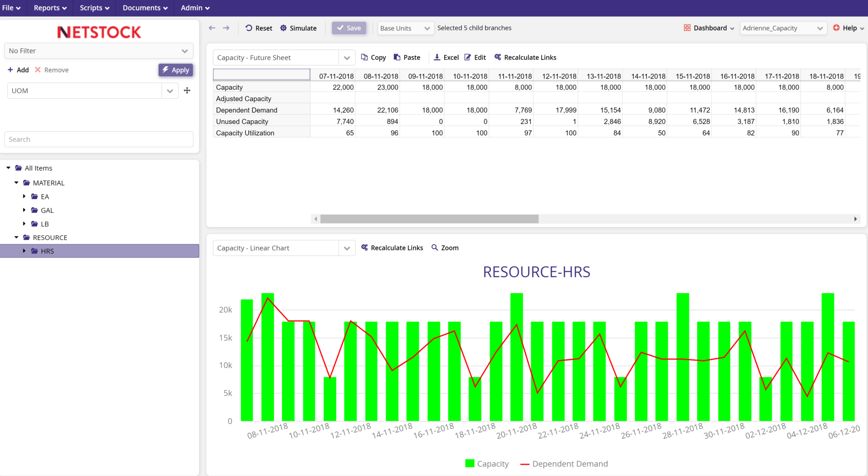This screenshot has width=868, height=476.
Task: Copy the Future Sheet data
Action: point(373,57)
